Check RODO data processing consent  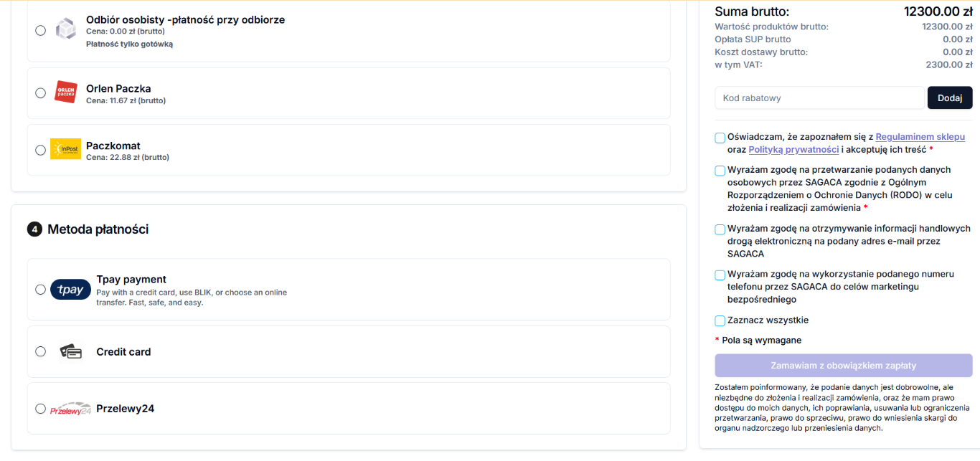(x=720, y=171)
